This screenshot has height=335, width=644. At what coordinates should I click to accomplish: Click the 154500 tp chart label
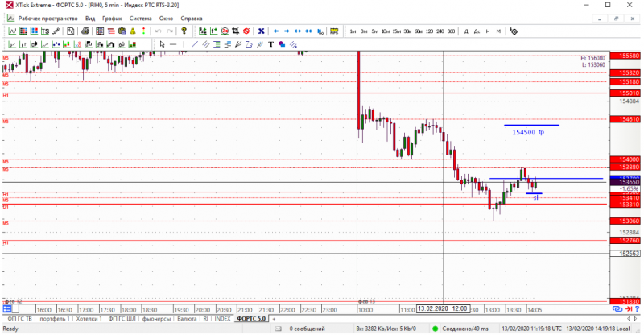coord(528,132)
